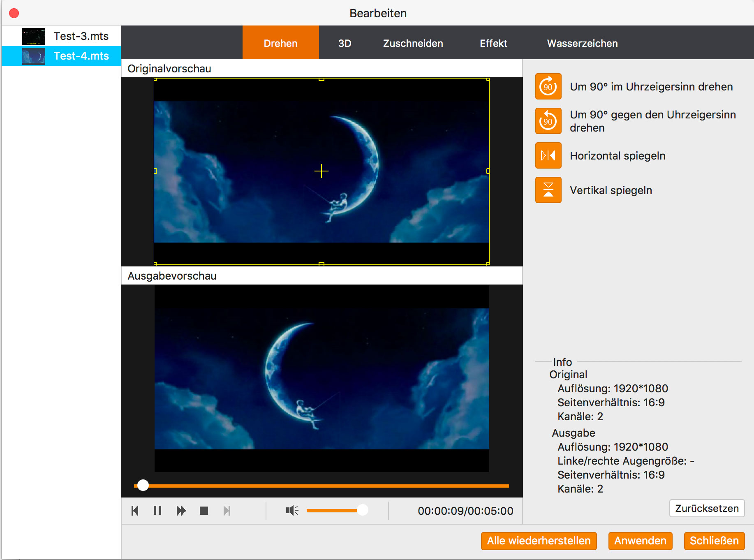754x560 pixels.
Task: Stop the video playback
Action: click(x=204, y=511)
